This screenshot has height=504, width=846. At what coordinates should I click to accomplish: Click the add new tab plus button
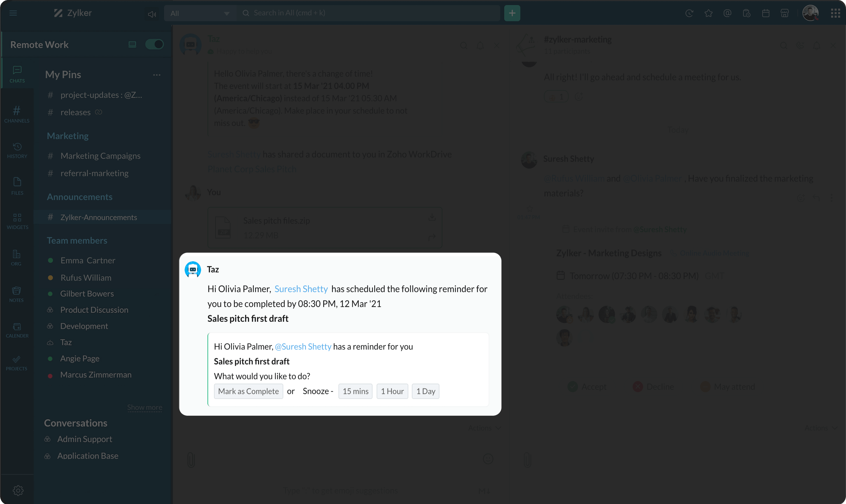513,13
